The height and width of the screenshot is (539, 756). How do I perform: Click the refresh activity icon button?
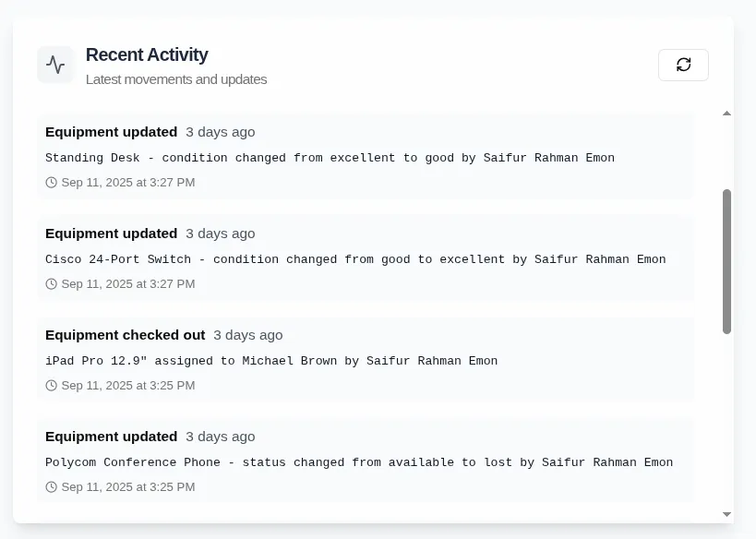tap(683, 65)
